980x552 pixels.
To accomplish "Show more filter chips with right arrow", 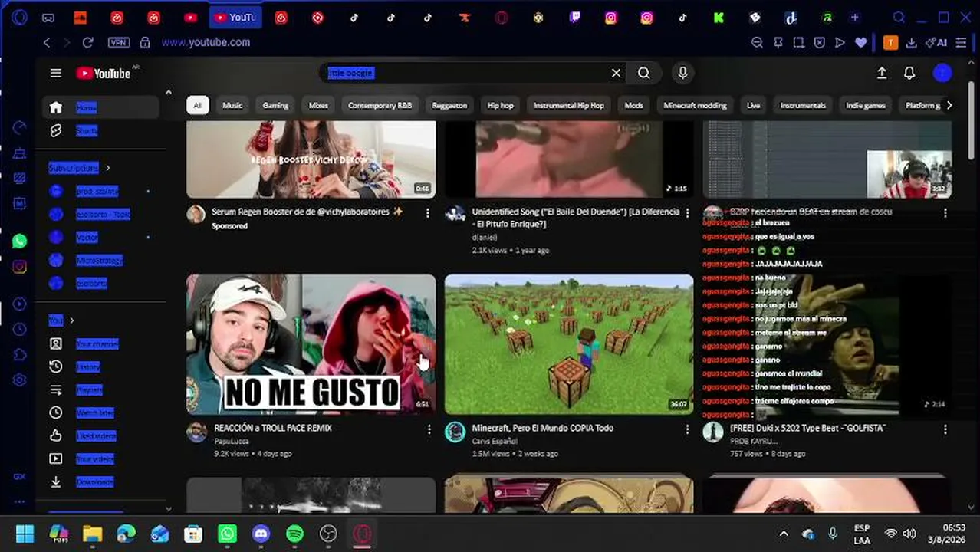I will (x=949, y=105).
